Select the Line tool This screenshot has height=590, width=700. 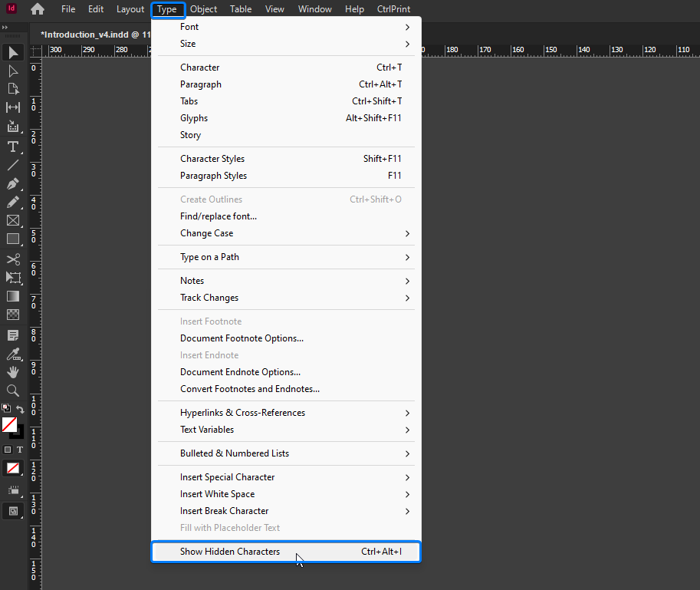tap(13, 165)
